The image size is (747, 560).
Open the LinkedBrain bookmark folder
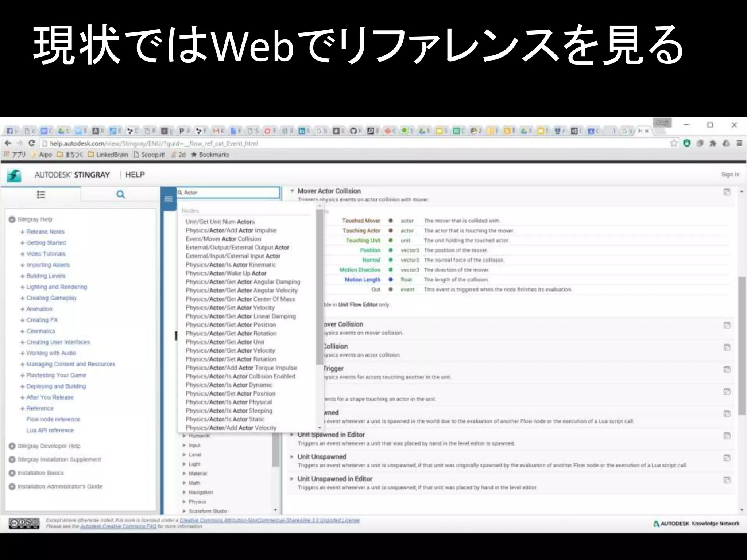(x=108, y=155)
